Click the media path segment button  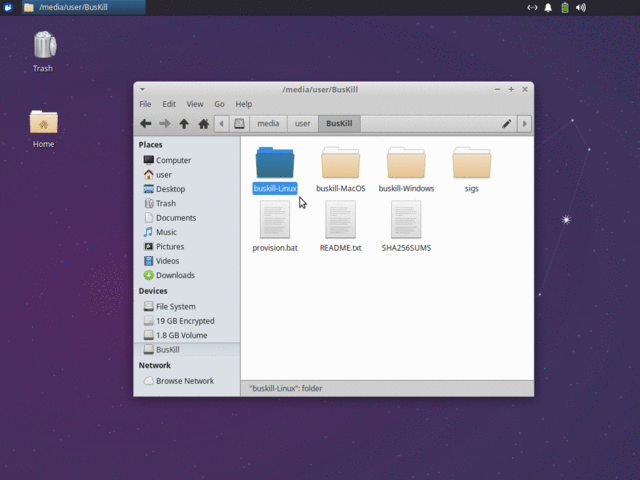point(268,123)
